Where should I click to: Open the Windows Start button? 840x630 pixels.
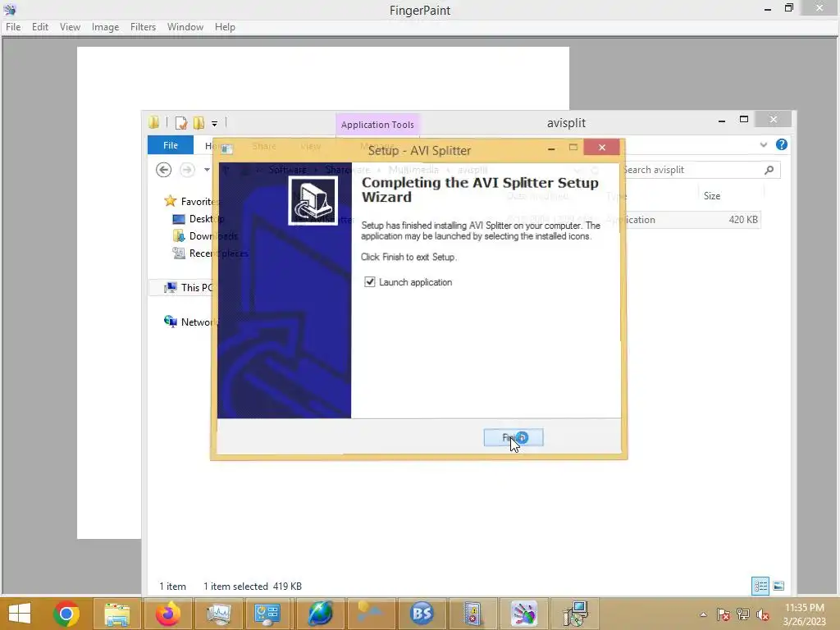click(20, 614)
